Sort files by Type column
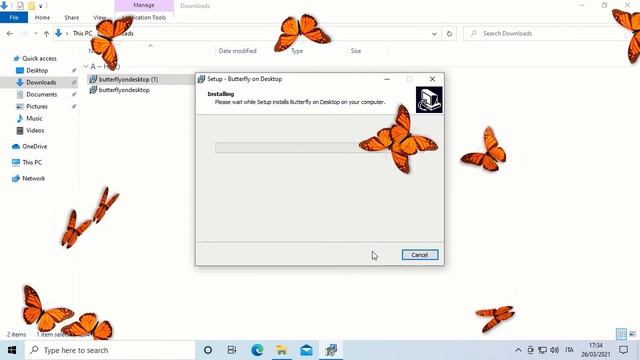Viewport: 640px width, 360px height. [x=297, y=51]
